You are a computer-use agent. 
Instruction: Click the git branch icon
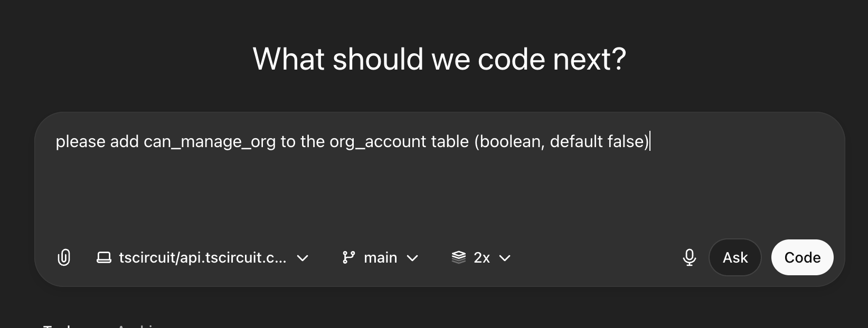(x=348, y=257)
